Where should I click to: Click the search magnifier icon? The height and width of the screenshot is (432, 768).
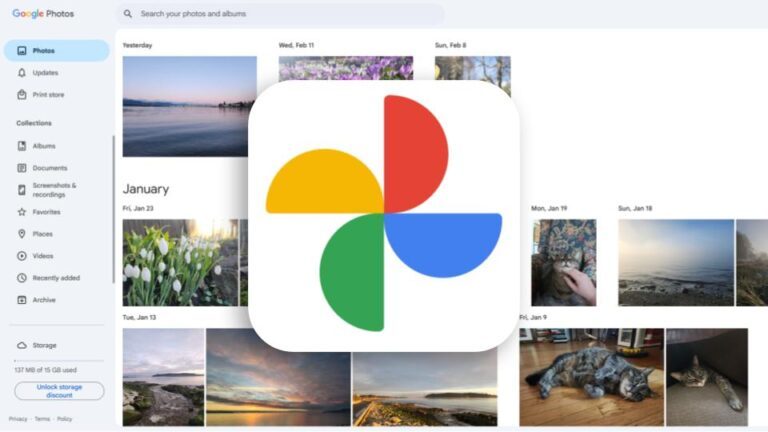tap(128, 14)
